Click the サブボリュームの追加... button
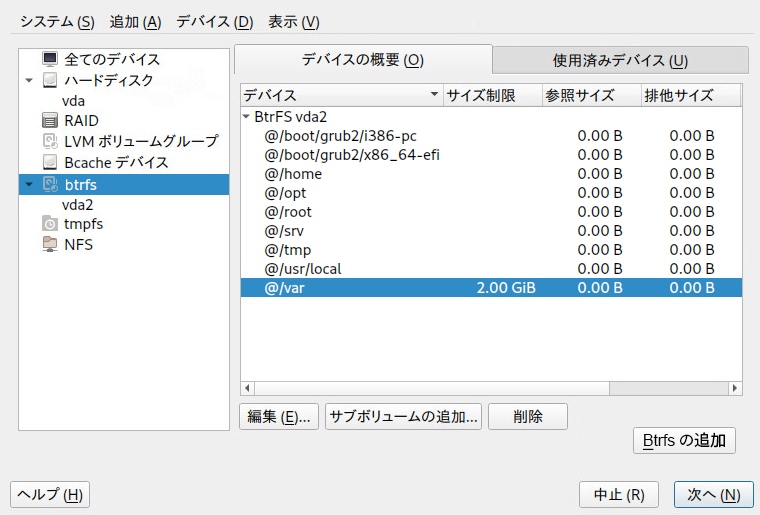This screenshot has width=760, height=515. (403, 417)
